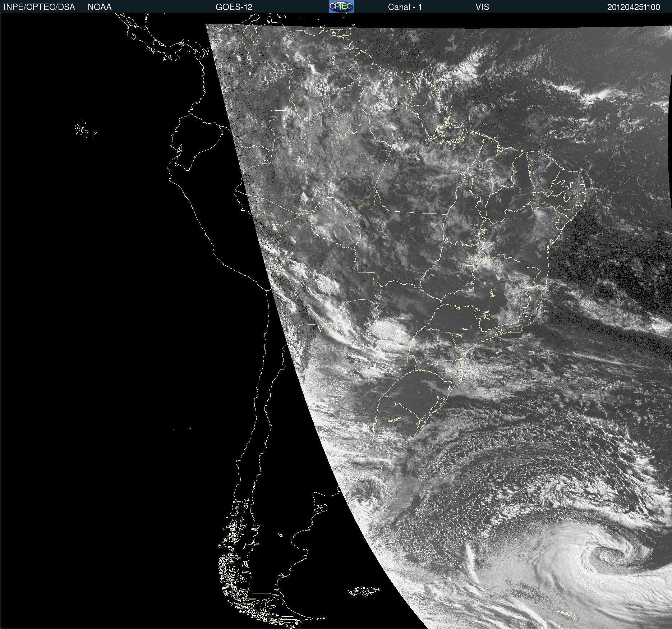Image resolution: width=672 pixels, height=629 pixels.
Task: Select the INPE/CPTEC/DSA header text
Action: coord(39,7)
